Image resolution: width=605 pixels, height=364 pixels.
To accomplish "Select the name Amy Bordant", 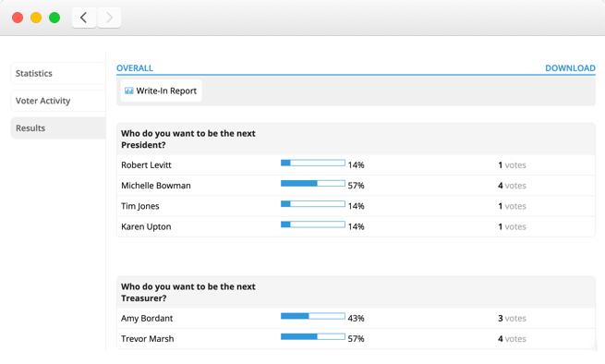I will coord(147,318).
